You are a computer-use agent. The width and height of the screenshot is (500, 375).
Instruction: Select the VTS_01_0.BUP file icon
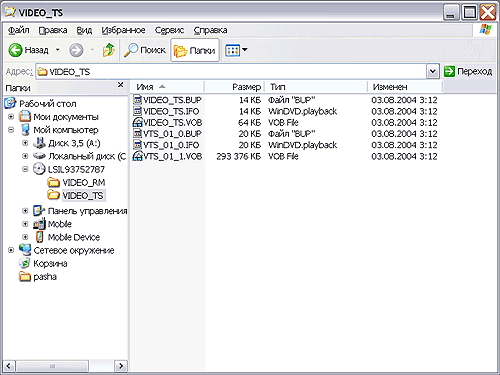click(x=137, y=134)
